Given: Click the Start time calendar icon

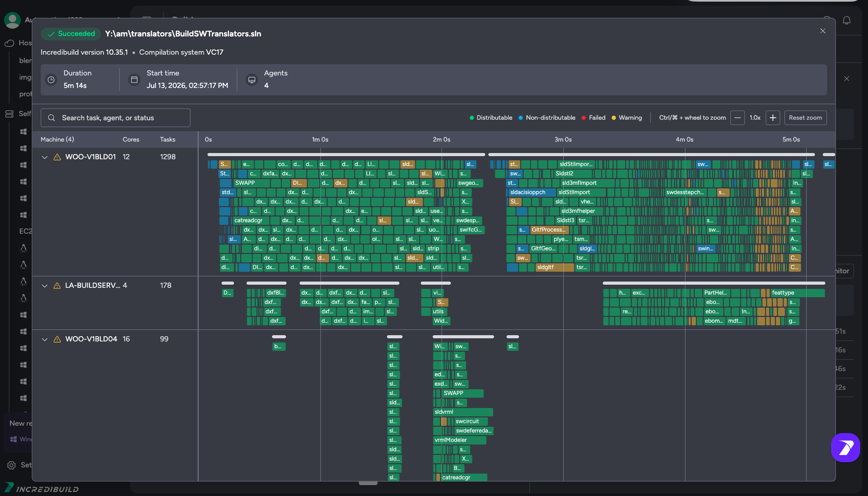Looking at the screenshot, I should click(134, 80).
